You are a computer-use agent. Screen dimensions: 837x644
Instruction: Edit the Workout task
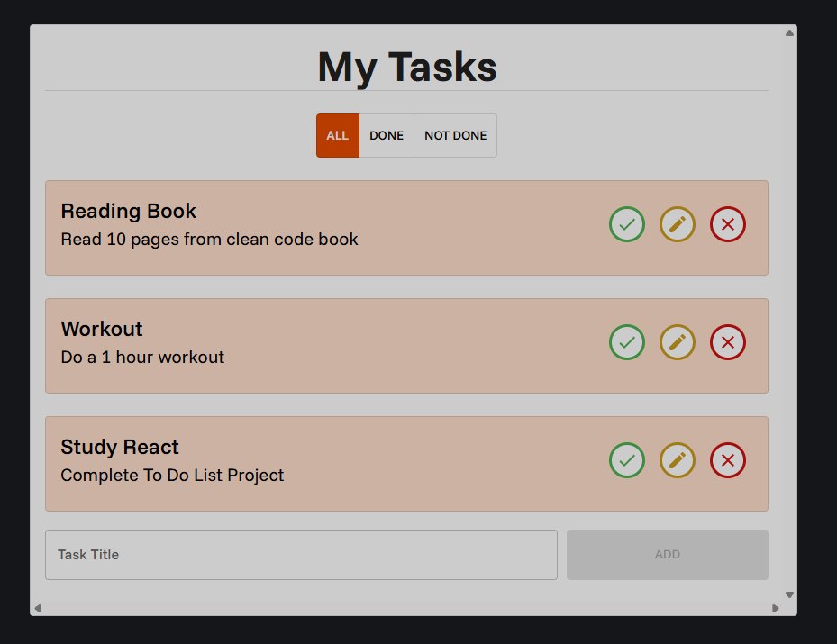click(677, 342)
